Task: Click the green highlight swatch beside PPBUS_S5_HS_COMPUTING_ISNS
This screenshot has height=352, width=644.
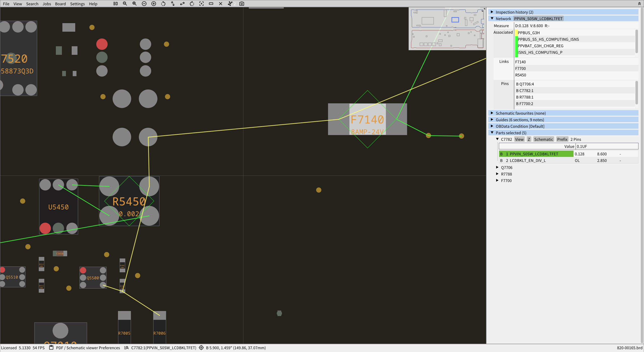Action: click(516, 39)
